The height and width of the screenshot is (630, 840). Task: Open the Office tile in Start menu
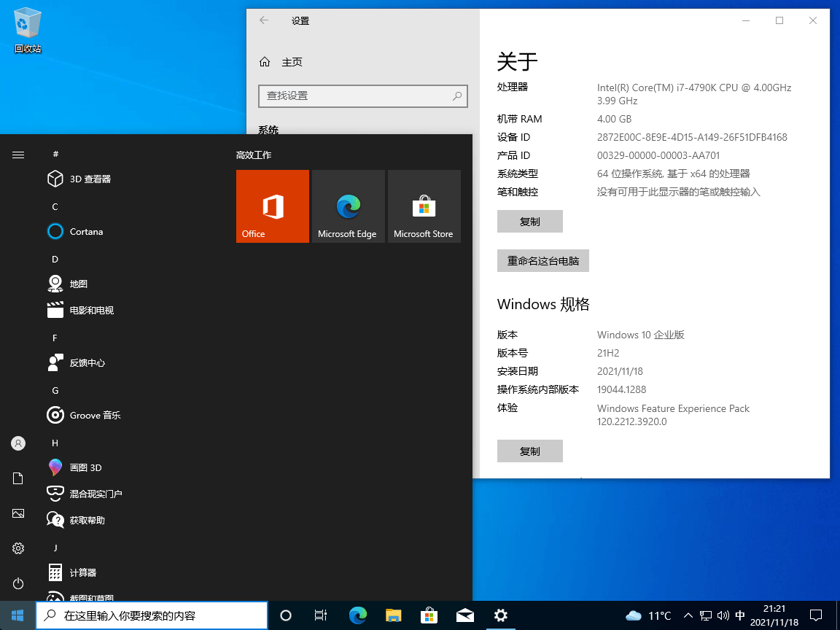tap(272, 206)
